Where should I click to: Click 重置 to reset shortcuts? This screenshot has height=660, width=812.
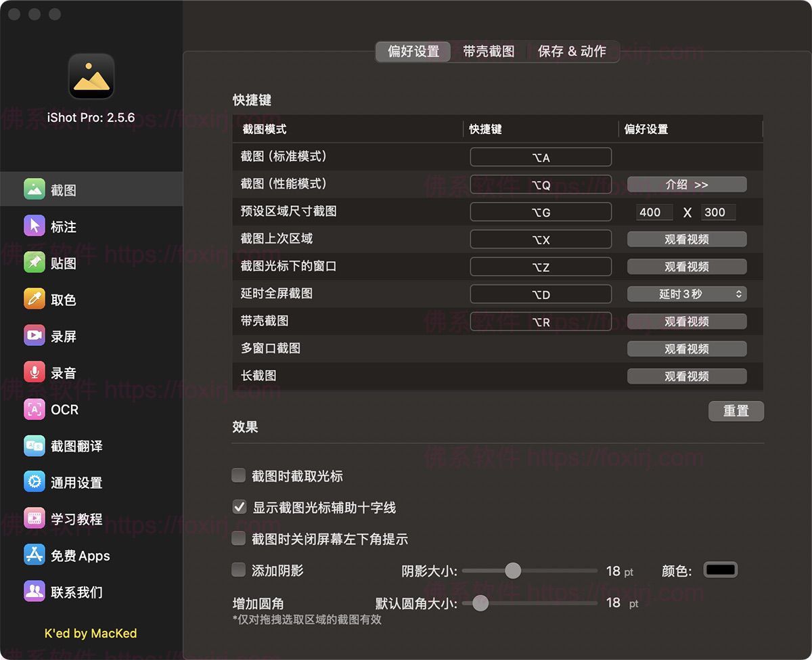(736, 411)
